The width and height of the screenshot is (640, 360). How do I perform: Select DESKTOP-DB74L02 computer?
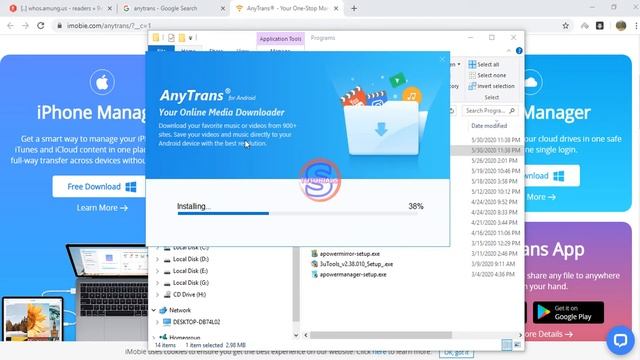point(196,322)
